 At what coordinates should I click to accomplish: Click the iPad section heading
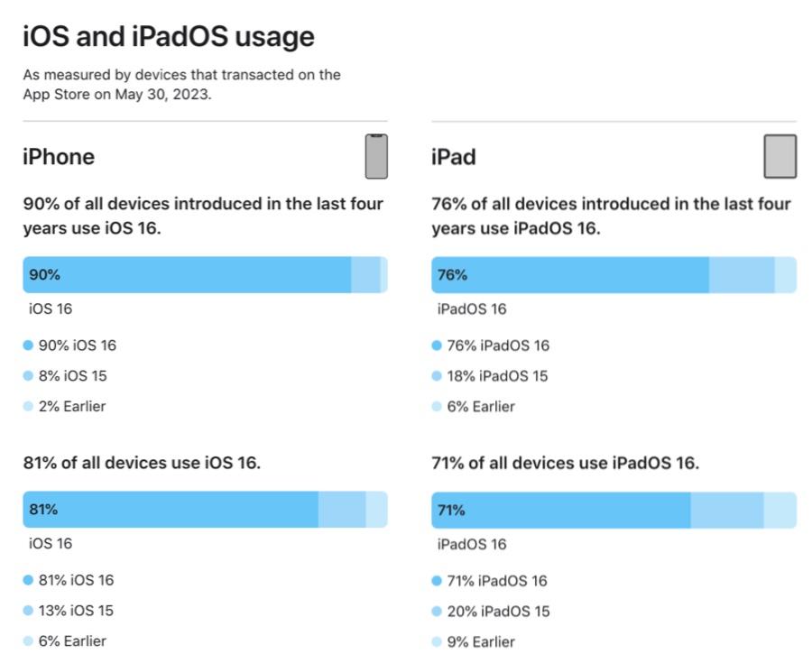454,157
